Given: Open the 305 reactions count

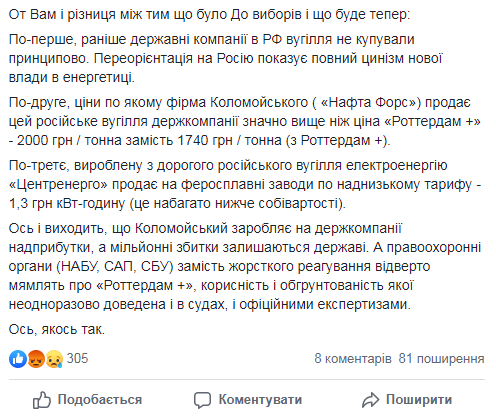Looking at the screenshot, I should [77, 359].
